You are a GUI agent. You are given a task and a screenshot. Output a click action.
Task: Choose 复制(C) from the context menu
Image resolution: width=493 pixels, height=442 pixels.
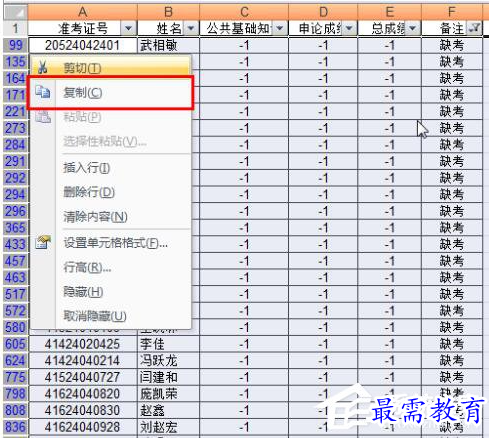coord(111,92)
